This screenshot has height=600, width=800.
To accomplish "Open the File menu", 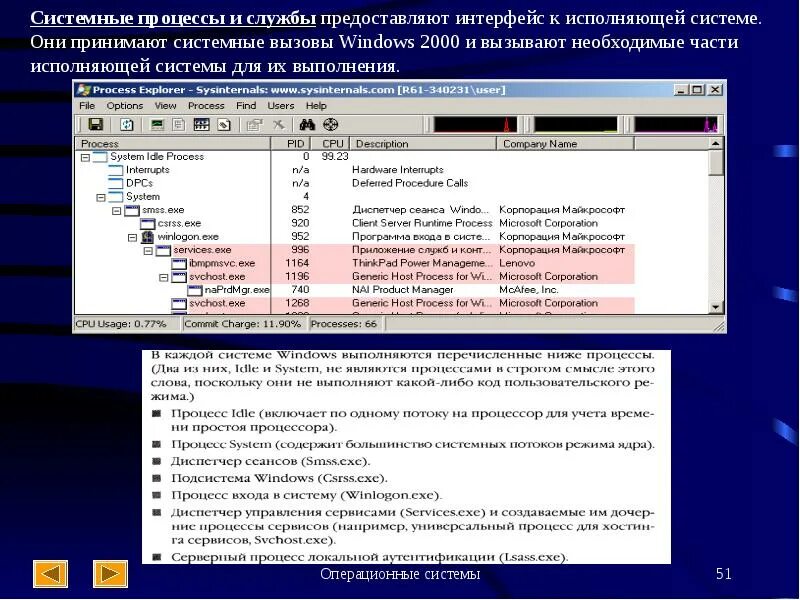I will (x=87, y=106).
